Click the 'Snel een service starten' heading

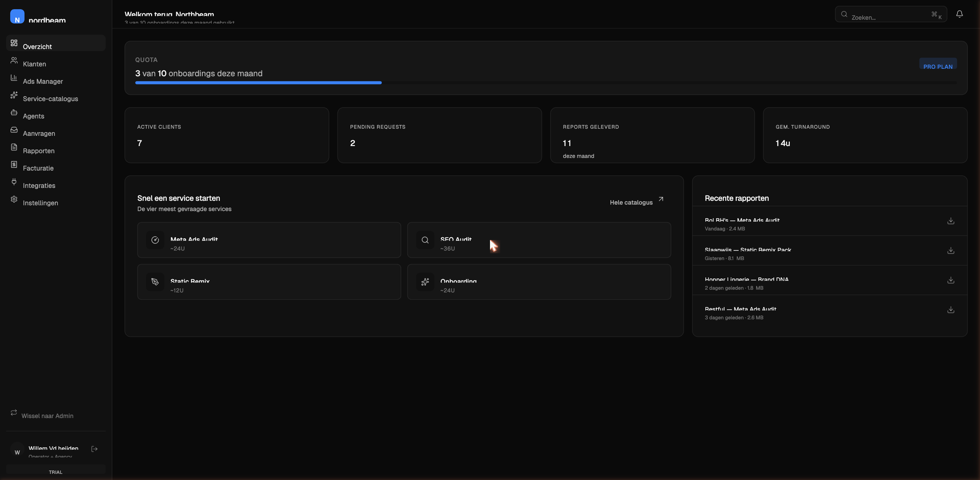click(x=178, y=198)
